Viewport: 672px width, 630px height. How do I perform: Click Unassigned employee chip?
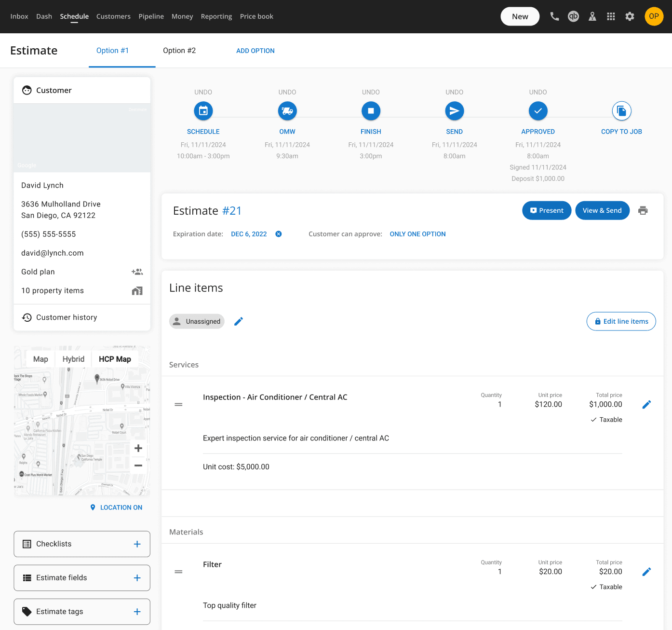197,321
